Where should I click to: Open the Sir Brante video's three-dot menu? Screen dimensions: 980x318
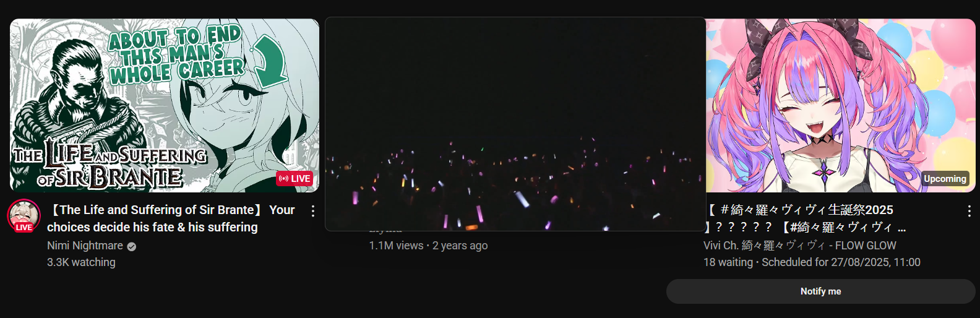click(313, 211)
